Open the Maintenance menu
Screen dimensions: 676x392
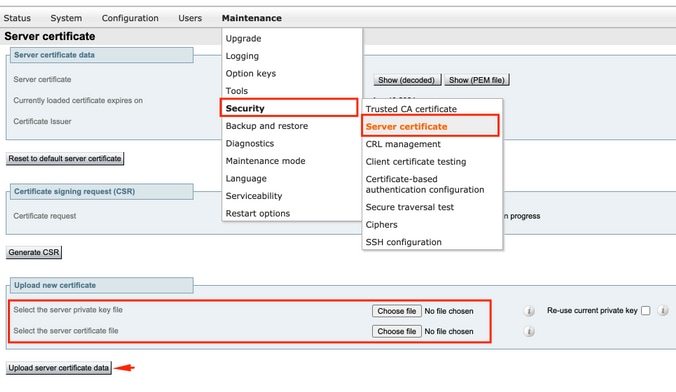251,18
